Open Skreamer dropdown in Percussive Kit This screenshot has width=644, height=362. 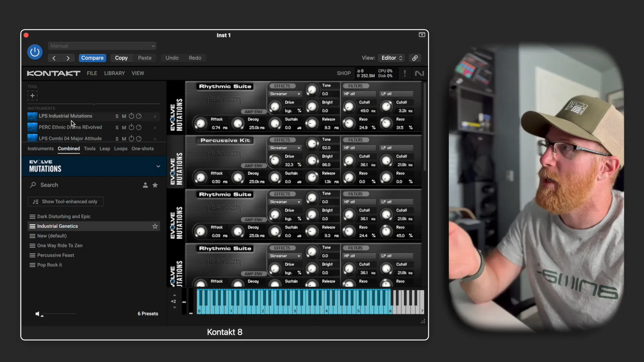click(x=285, y=148)
